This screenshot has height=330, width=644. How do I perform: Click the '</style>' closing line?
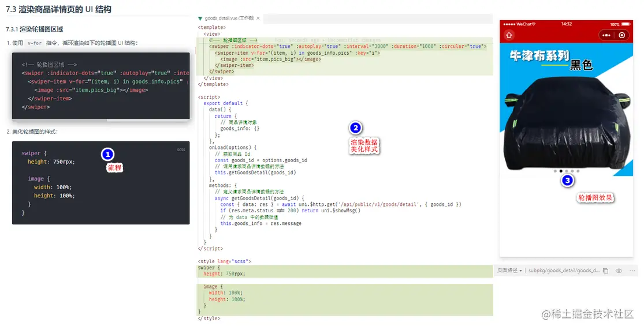(x=209, y=318)
